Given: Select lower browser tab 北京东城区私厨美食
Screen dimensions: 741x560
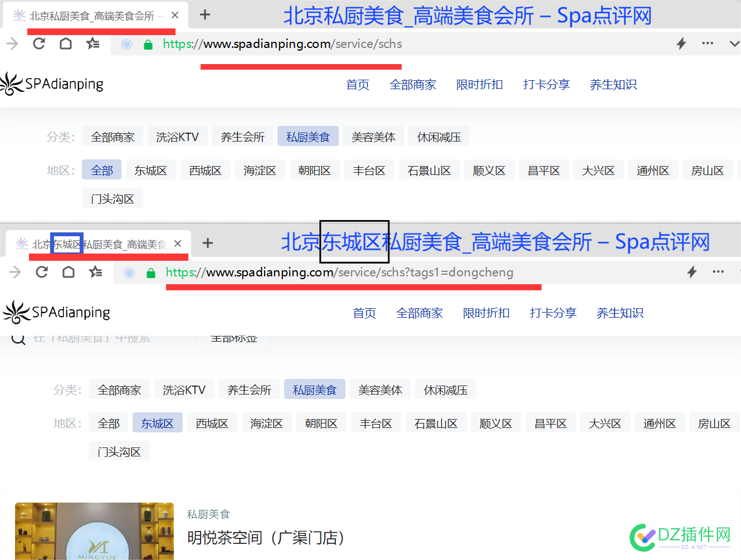Looking at the screenshot, I should (98, 244).
